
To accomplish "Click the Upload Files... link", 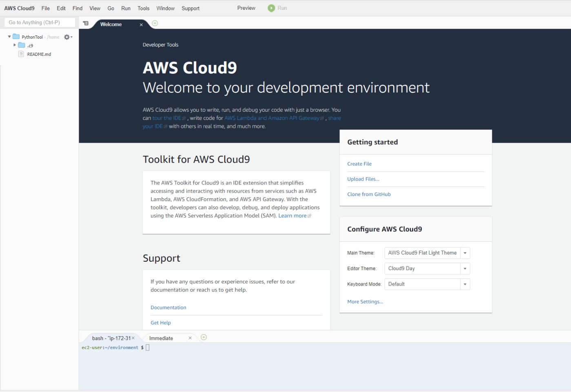I will (x=363, y=179).
